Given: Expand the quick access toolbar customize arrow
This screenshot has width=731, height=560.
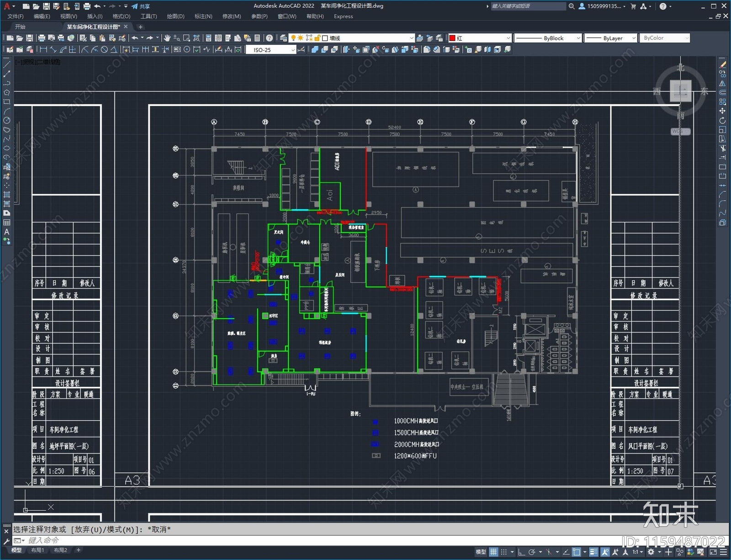Looking at the screenshot, I should [x=126, y=6].
